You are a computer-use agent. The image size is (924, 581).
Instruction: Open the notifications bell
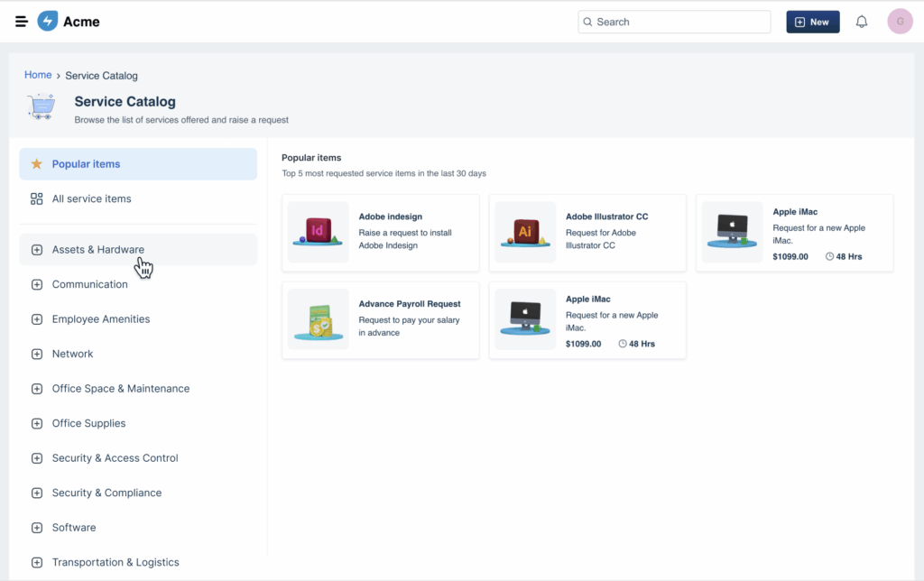pos(861,21)
